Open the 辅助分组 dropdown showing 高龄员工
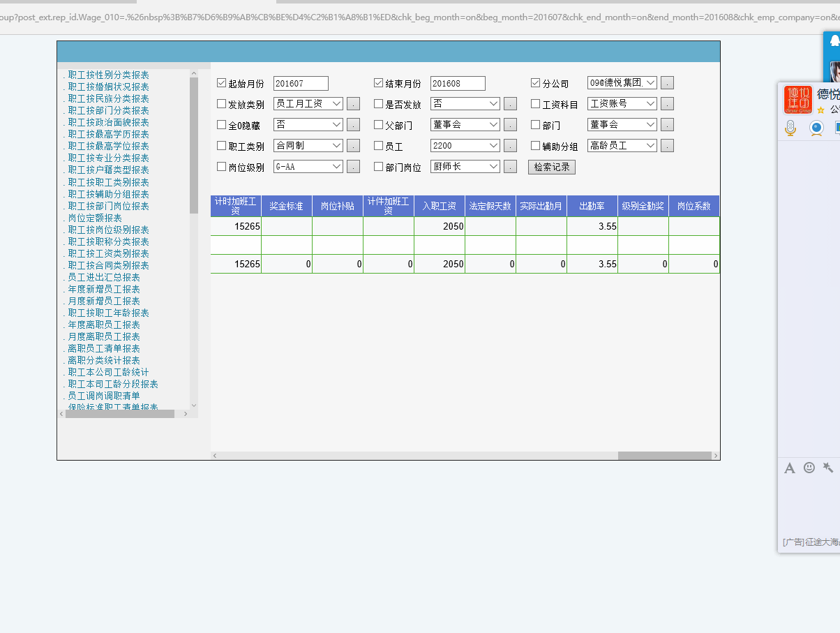The height and width of the screenshot is (633, 840). tap(622, 146)
